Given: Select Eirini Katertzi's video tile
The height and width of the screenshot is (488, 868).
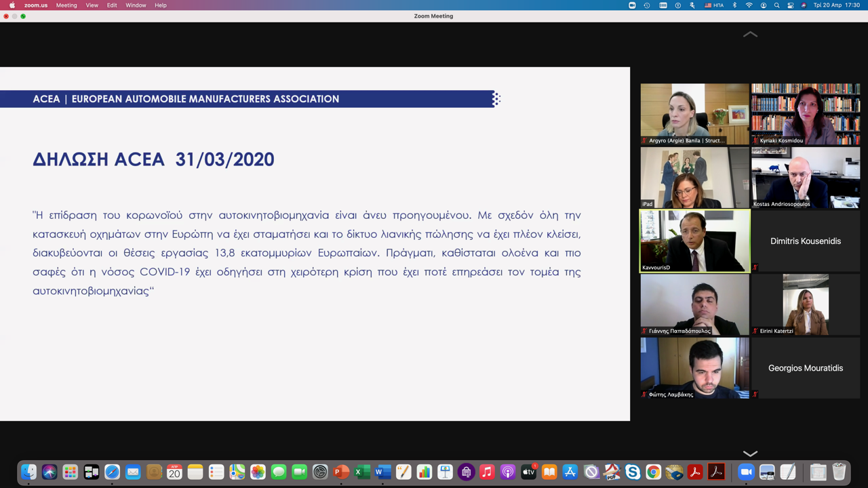Looking at the screenshot, I should tap(806, 304).
